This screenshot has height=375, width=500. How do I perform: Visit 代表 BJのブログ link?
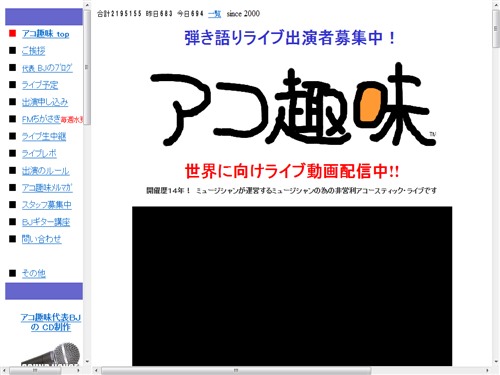[x=47, y=68]
